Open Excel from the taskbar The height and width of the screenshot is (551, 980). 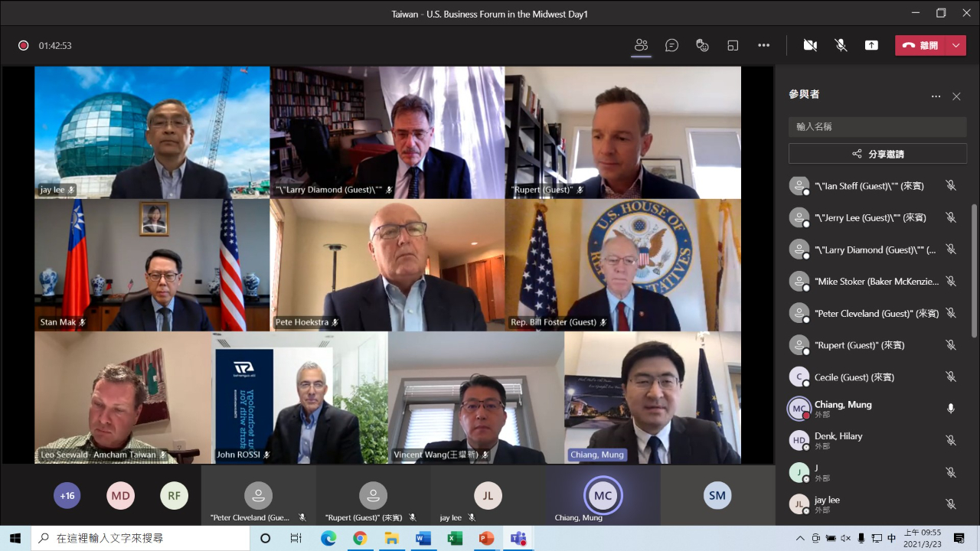[x=455, y=538]
